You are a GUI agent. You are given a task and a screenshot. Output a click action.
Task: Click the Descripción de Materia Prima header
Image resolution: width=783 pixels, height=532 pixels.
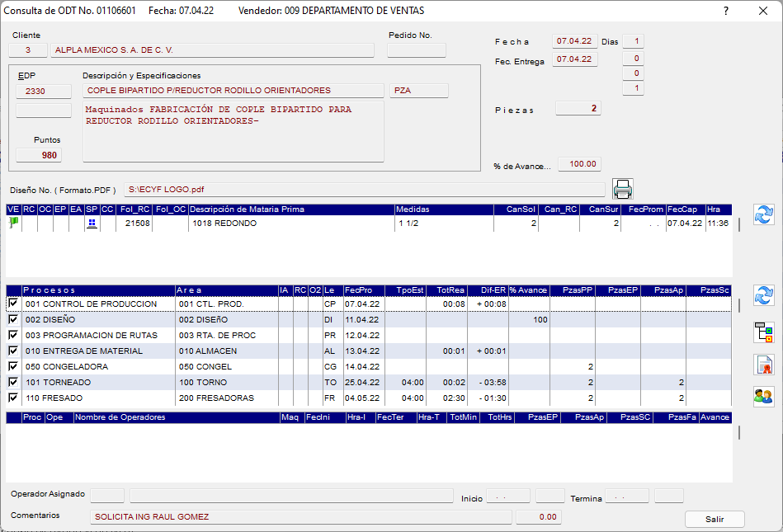coord(290,210)
